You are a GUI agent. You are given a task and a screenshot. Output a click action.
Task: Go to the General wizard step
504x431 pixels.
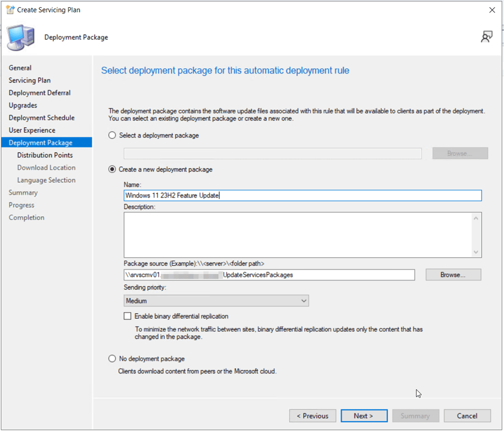(x=20, y=68)
